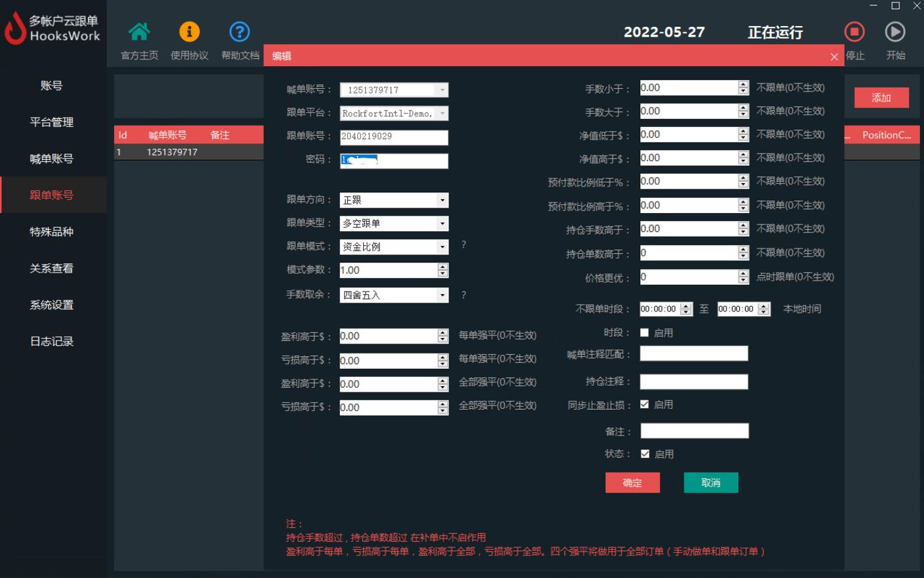This screenshot has width=924, height=578.
Task: Click the 手数小于 spinner arrows
Action: [744, 88]
